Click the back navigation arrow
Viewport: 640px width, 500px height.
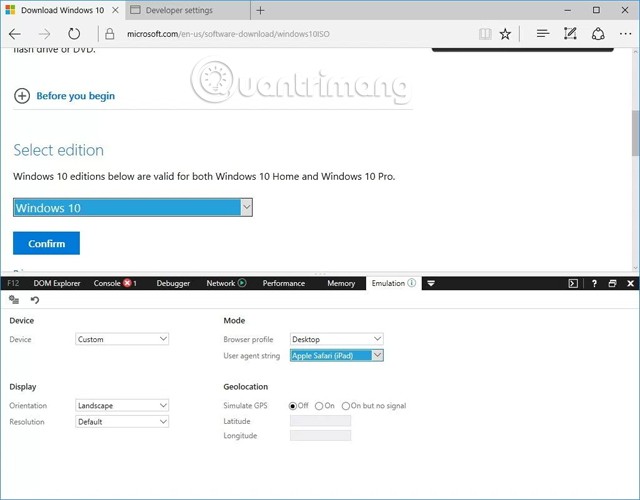(x=15, y=33)
